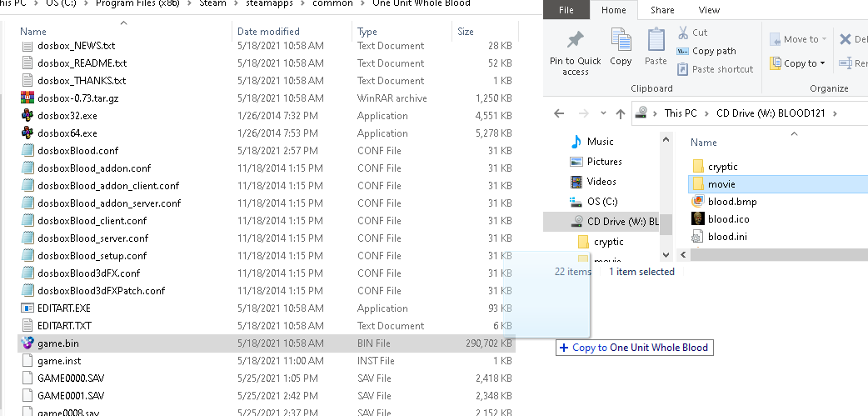Image resolution: width=868 pixels, height=416 pixels.
Task: Open the File menu tab
Action: pyautogui.click(x=566, y=10)
